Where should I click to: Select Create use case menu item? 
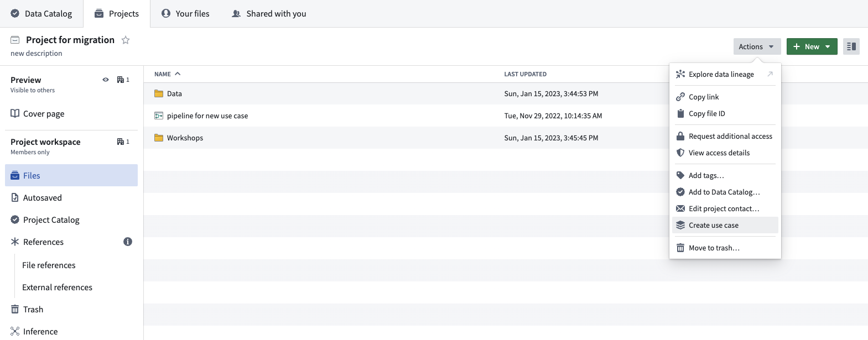(725, 225)
